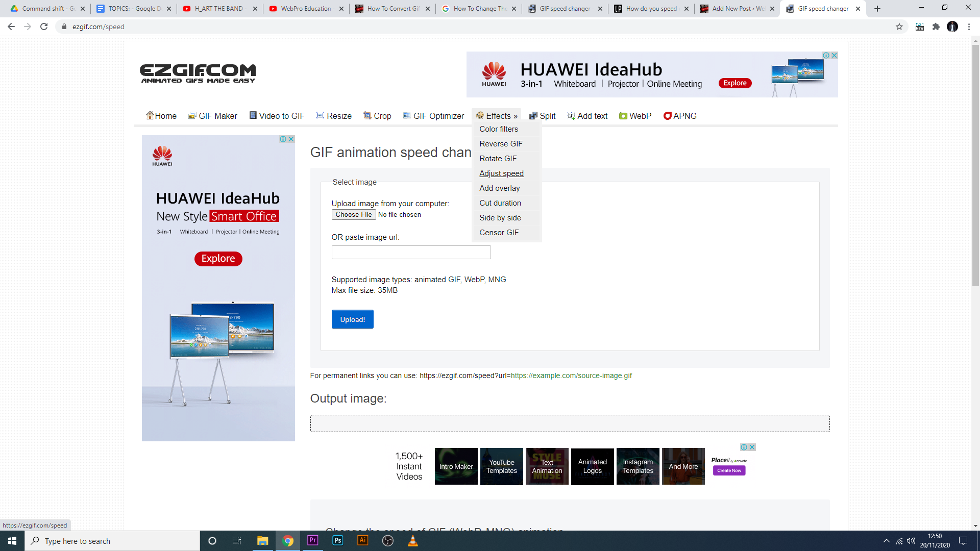Open Premiere Pro from taskbar
Screen dimensions: 980x551
[313, 540]
